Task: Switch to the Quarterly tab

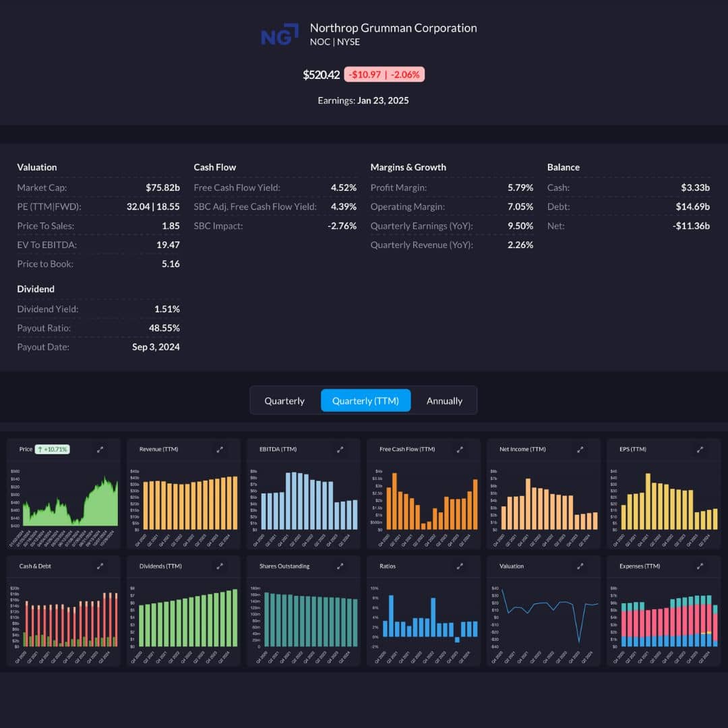Action: pos(284,400)
